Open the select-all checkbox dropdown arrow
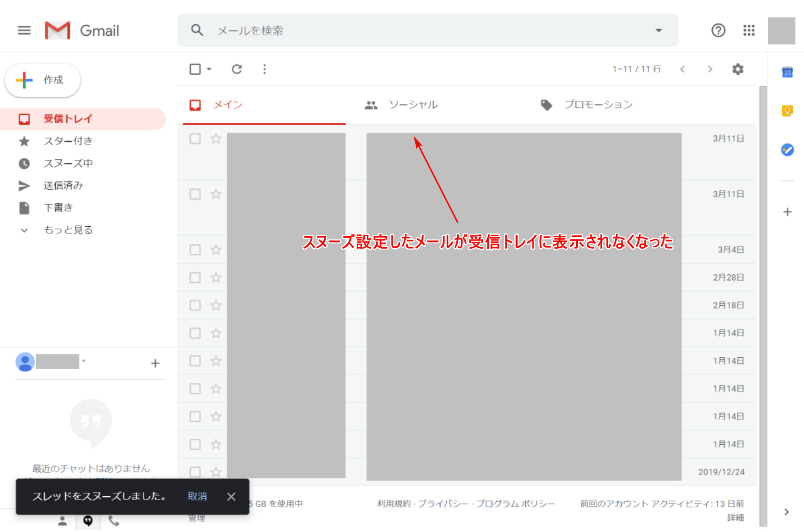The height and width of the screenshot is (532, 804). 209,70
